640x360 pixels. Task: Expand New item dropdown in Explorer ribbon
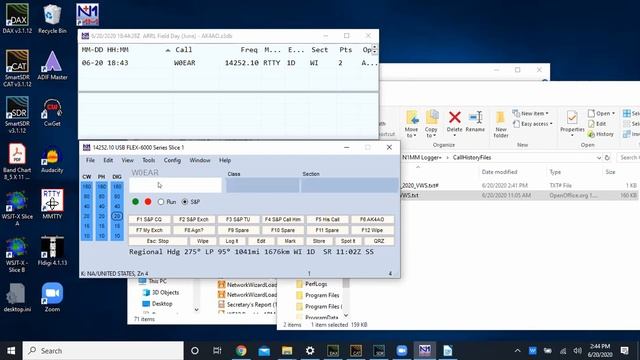[x=531, y=113]
